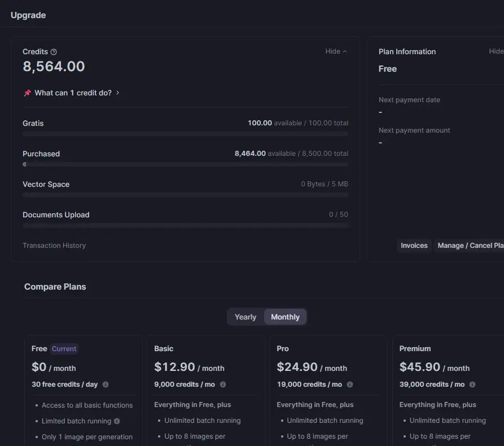
Task: Collapse the Credits panel with Hide
Action: tap(336, 51)
